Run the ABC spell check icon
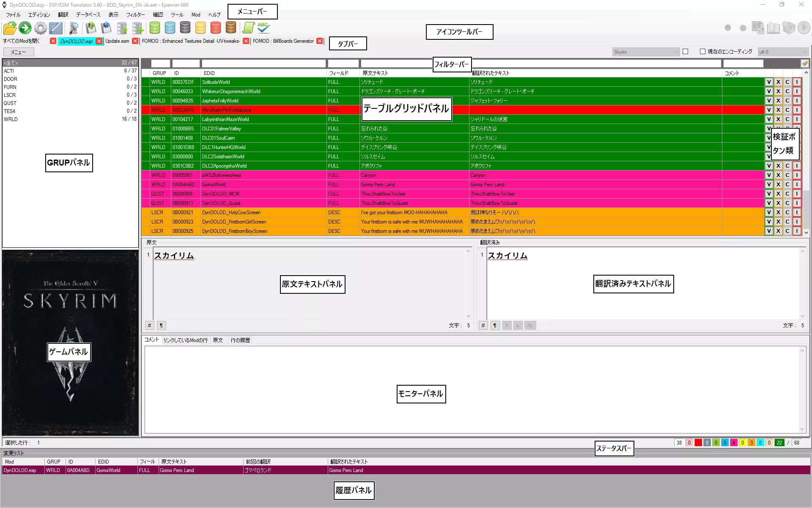 click(263, 28)
